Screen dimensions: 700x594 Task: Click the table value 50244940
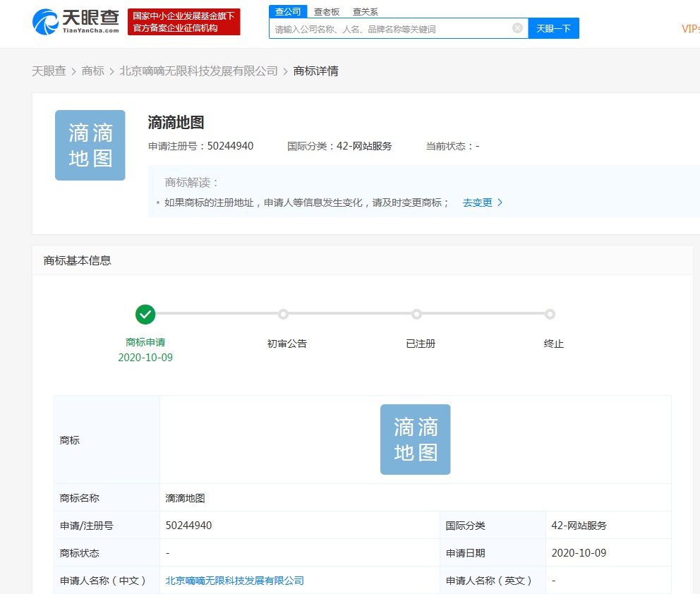point(189,526)
